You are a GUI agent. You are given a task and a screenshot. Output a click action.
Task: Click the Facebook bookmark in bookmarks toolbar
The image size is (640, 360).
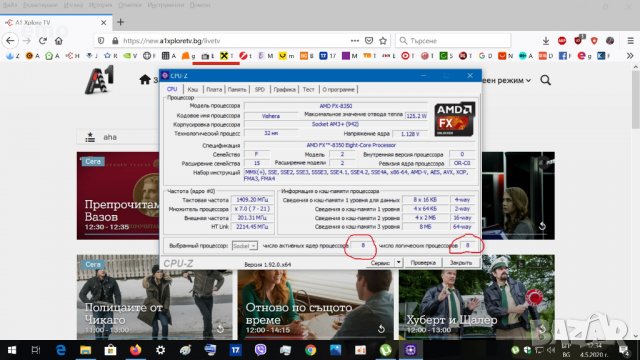click(563, 56)
